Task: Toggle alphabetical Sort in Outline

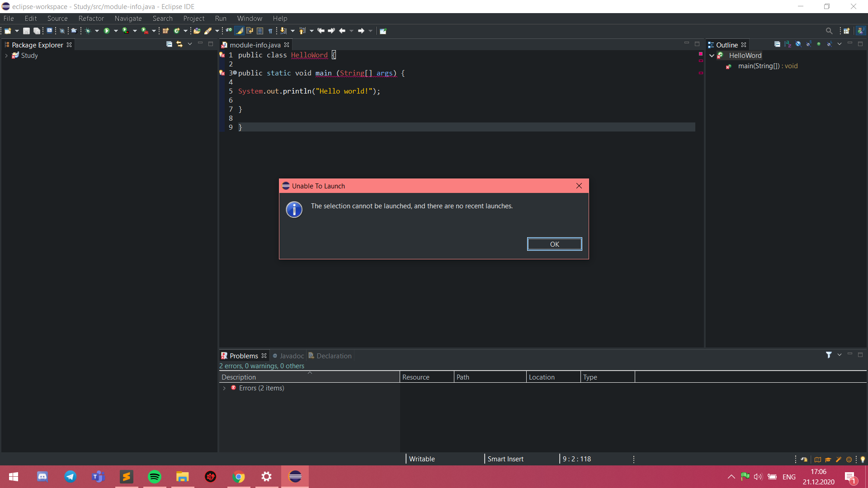Action: click(788, 44)
